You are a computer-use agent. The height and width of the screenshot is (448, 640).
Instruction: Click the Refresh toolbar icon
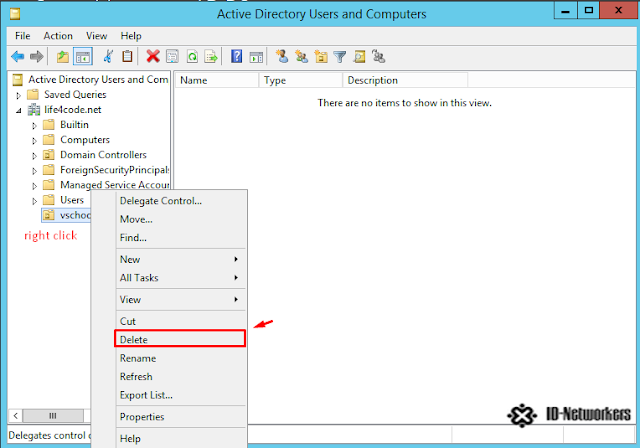[192, 56]
